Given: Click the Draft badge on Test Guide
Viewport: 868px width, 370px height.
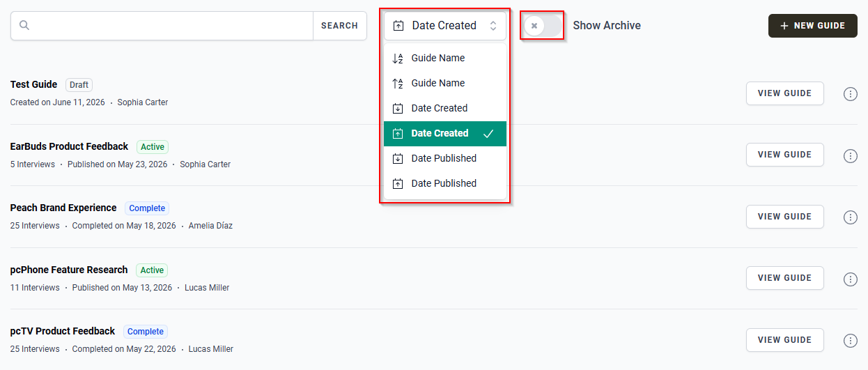Looking at the screenshot, I should [x=79, y=85].
